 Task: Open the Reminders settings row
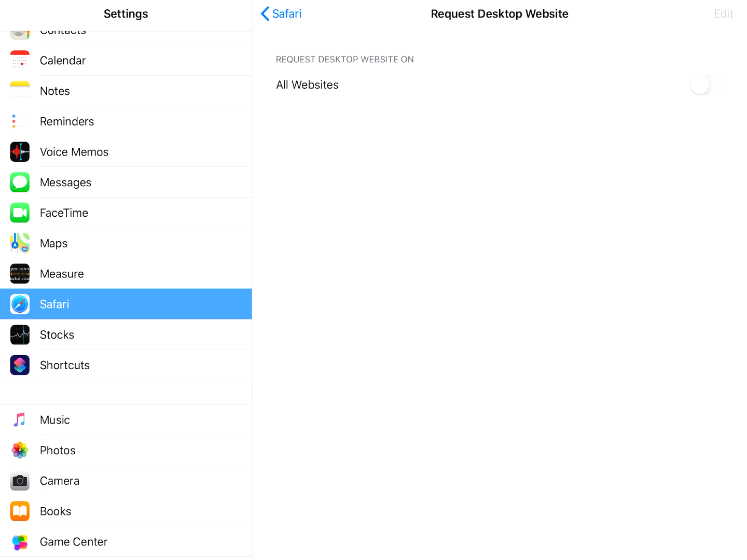(126, 121)
